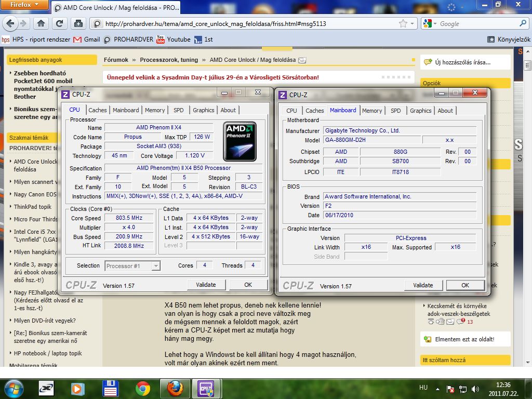Open Caches tab in right CPU-Z

coord(314,111)
